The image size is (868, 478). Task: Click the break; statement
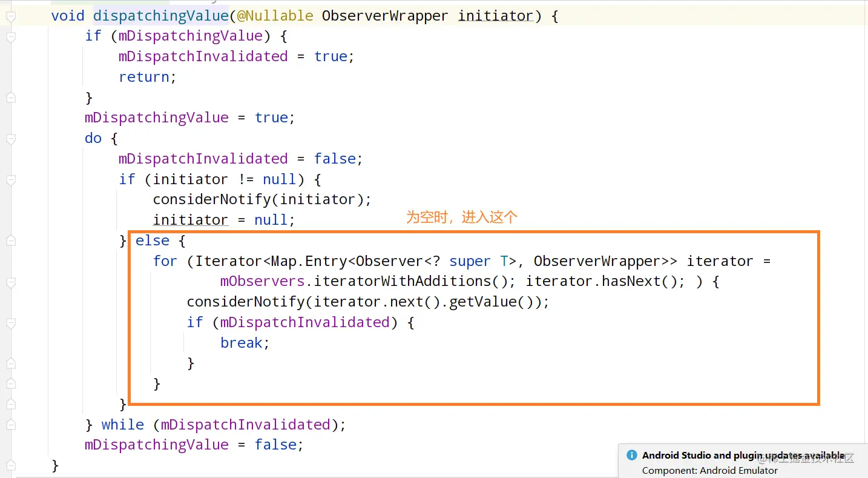pos(245,343)
